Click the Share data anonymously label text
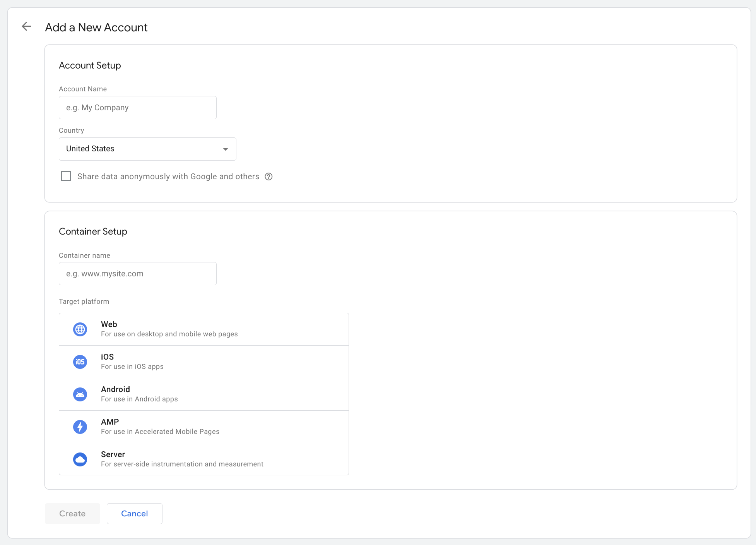Screen dimensions: 756x545 [x=168, y=177]
